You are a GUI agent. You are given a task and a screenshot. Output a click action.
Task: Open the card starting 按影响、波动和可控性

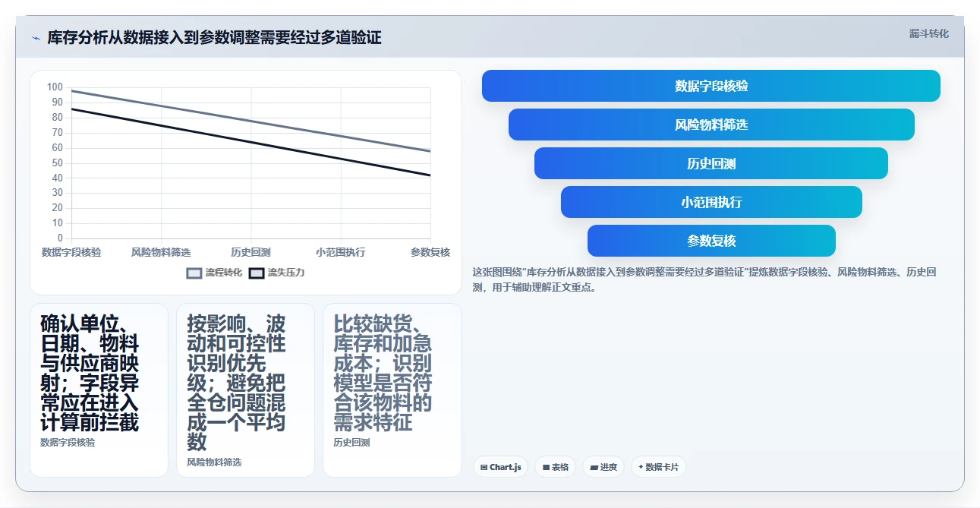(x=245, y=390)
